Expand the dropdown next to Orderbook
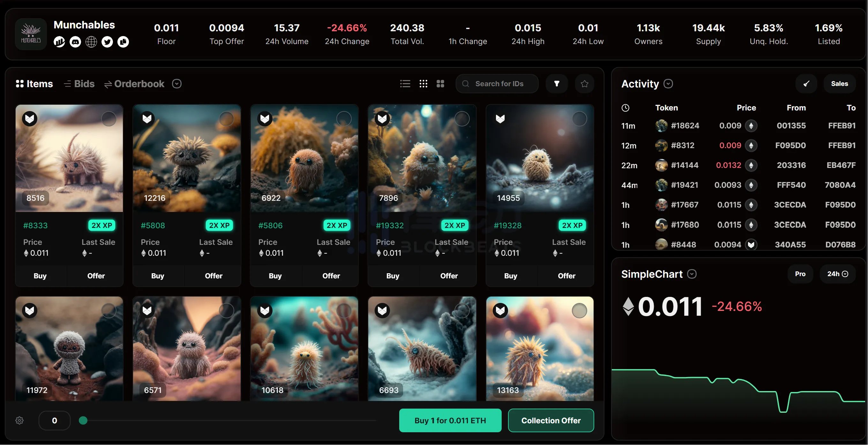The height and width of the screenshot is (445, 868). (x=176, y=84)
